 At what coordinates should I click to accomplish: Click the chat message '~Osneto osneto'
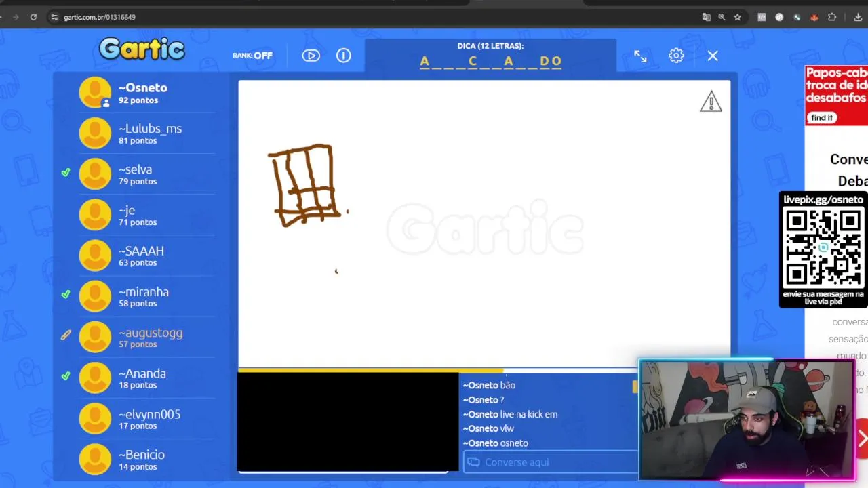click(x=495, y=443)
